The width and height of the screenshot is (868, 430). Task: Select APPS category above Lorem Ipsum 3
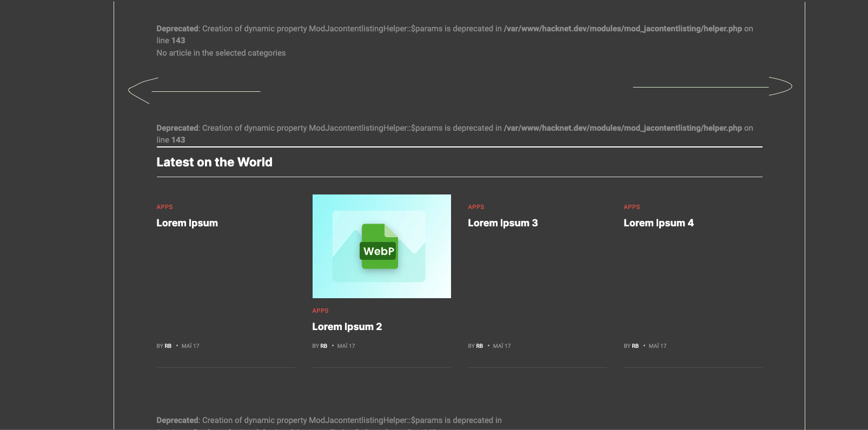click(x=476, y=207)
